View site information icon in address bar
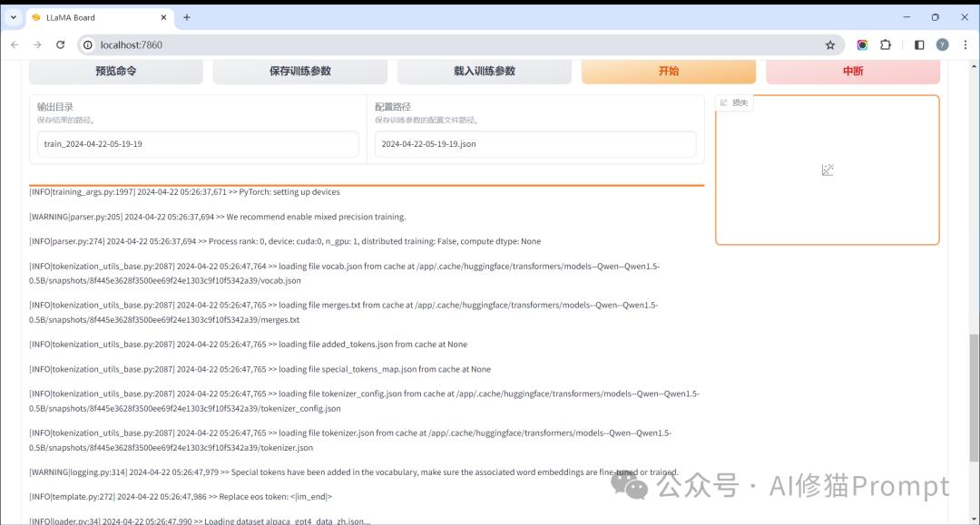 pyautogui.click(x=88, y=45)
